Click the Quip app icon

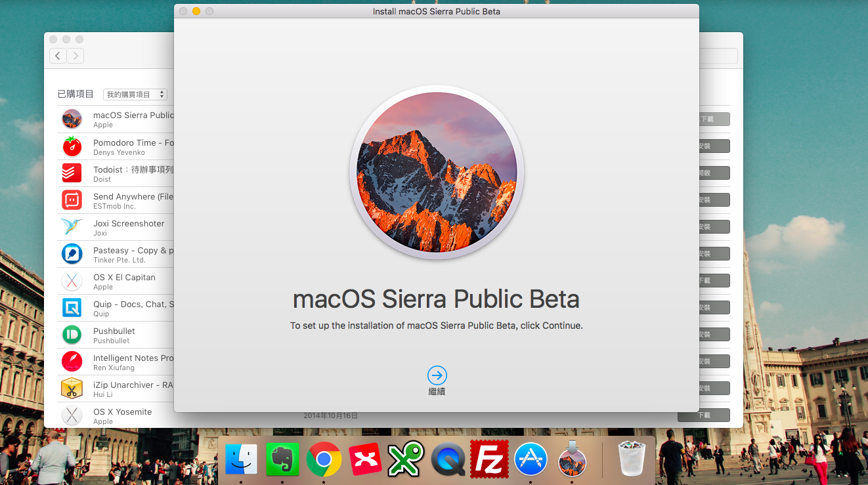pyautogui.click(x=72, y=307)
